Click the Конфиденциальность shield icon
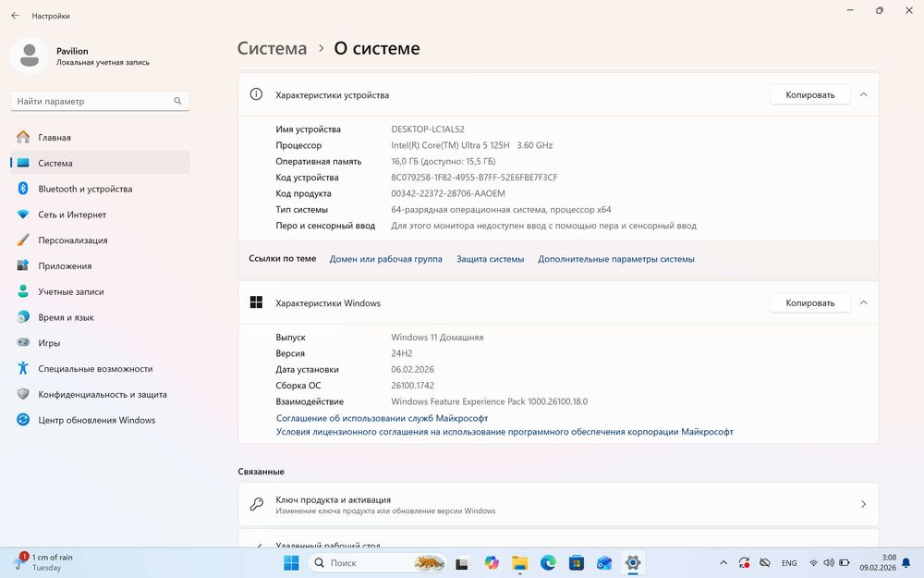The height and width of the screenshot is (578, 924). click(x=23, y=394)
